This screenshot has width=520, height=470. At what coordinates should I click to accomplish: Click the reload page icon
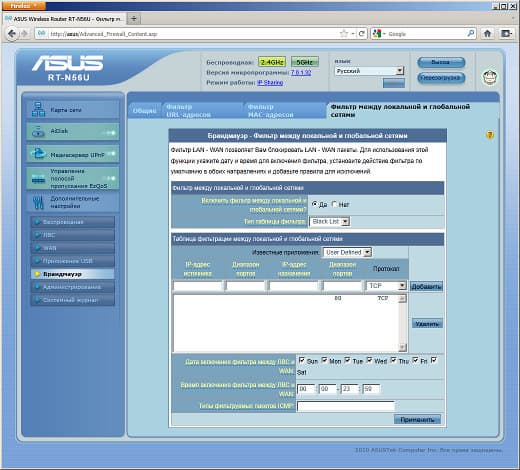coord(361,34)
